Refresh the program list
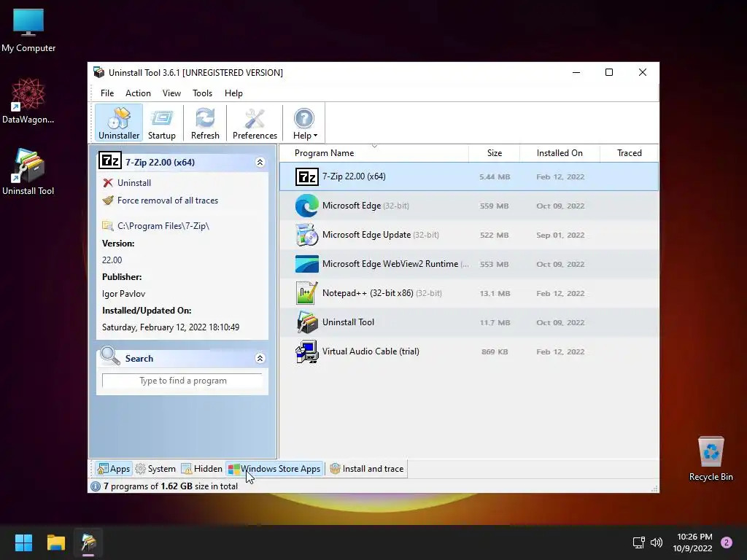747x560 pixels. tap(205, 122)
